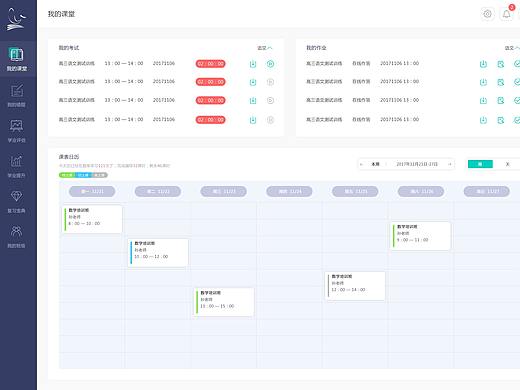Select Tuesday 11/22 day header
This screenshot has width=520, height=390.
pos(158,191)
